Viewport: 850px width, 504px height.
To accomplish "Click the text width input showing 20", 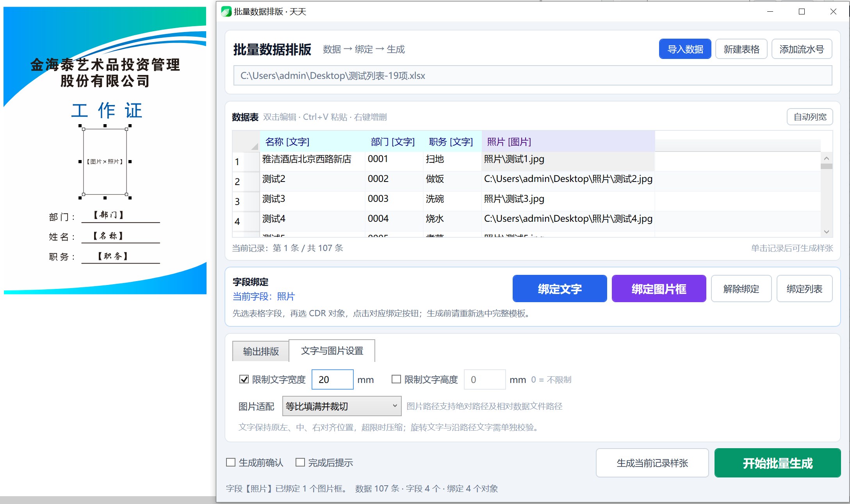I will [332, 379].
